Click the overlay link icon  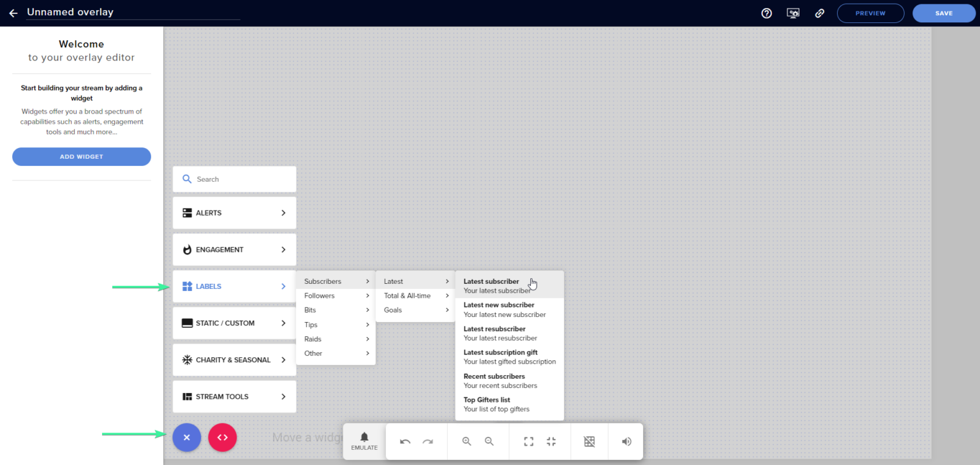click(x=820, y=13)
